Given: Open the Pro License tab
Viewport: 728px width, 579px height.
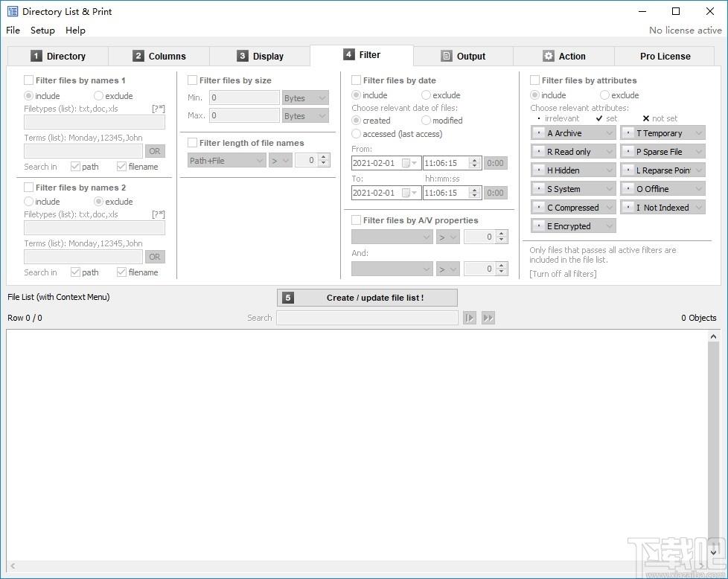Looking at the screenshot, I should (665, 56).
